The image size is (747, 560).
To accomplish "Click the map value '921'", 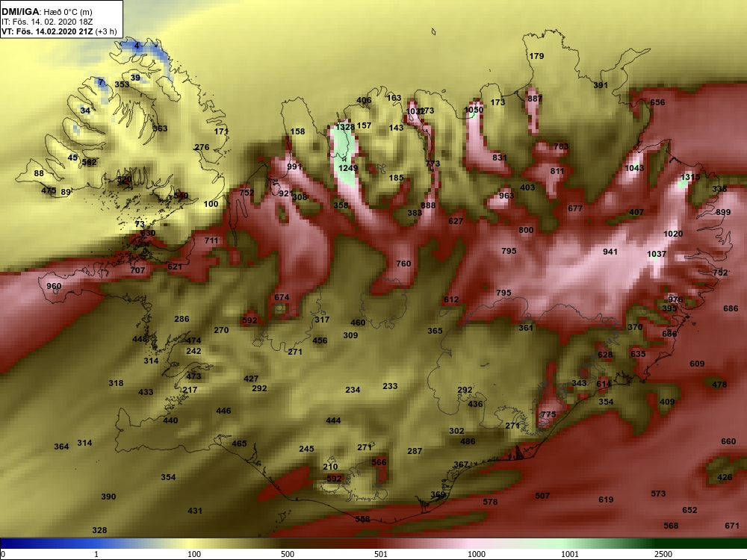I will pyautogui.click(x=286, y=193).
